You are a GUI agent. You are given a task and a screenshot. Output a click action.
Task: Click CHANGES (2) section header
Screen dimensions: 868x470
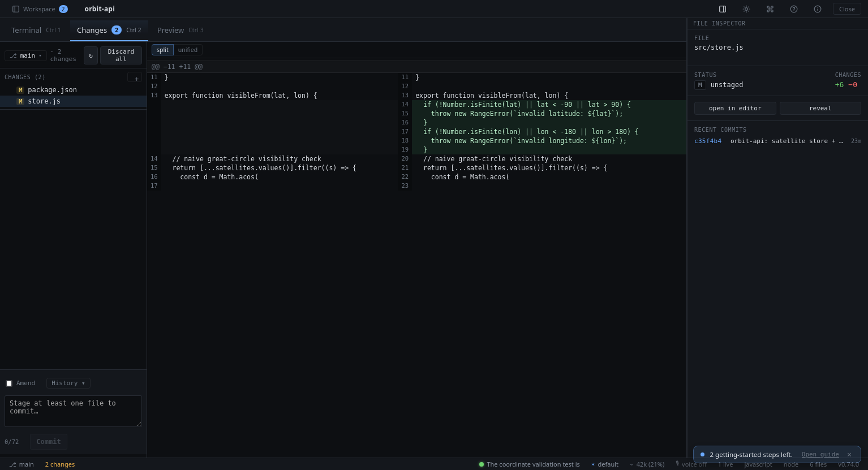(x=25, y=77)
